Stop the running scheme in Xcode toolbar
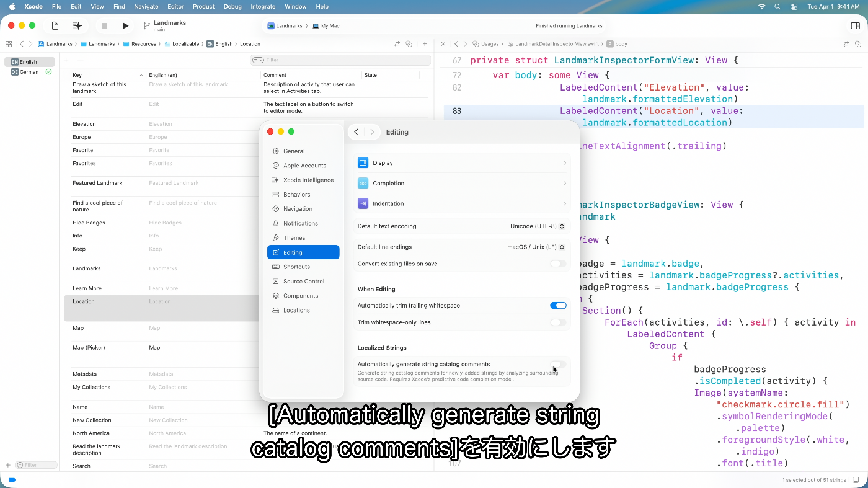The width and height of the screenshot is (868, 488). (104, 25)
